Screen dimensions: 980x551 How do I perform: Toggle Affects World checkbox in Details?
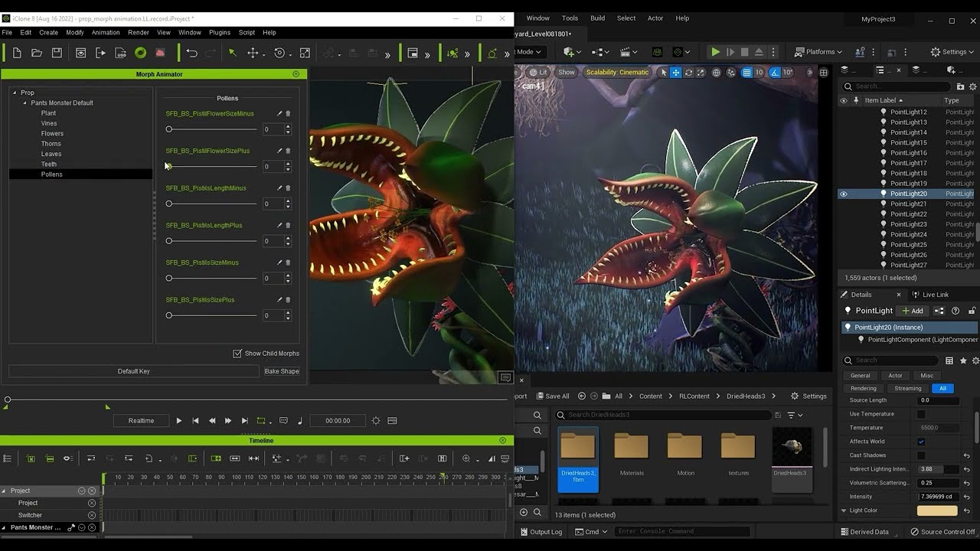click(x=921, y=442)
